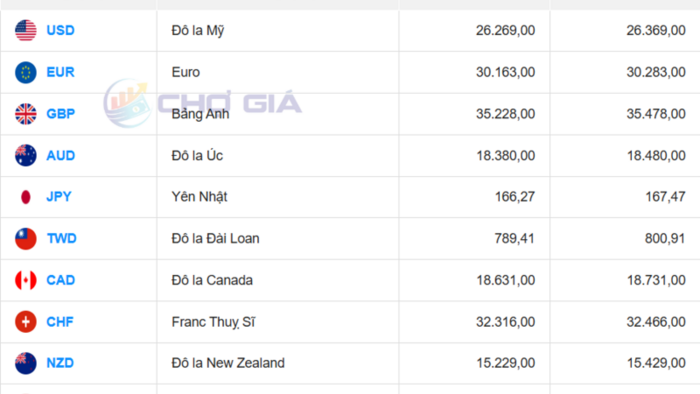Select the UK flag icon beside GBP
Viewport: 700px width, 394px height.
click(25, 114)
